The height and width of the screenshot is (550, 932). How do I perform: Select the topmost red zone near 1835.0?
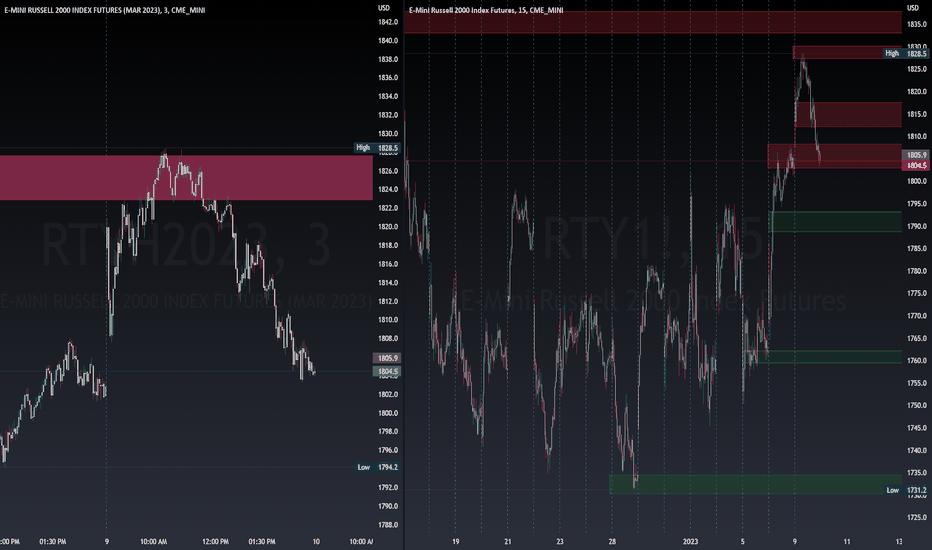tap(653, 22)
